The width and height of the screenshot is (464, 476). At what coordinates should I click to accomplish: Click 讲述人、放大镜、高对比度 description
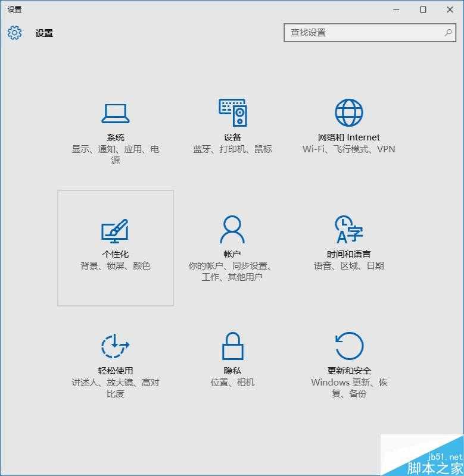coord(116,388)
